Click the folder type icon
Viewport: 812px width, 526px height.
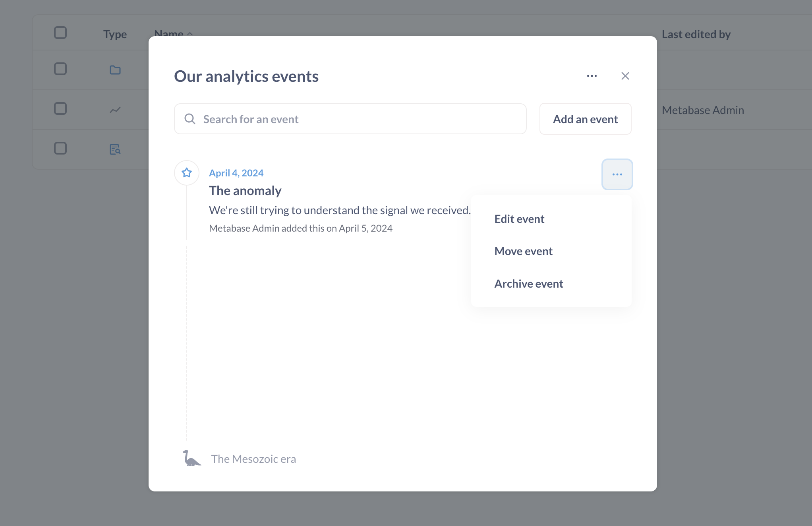click(x=115, y=70)
